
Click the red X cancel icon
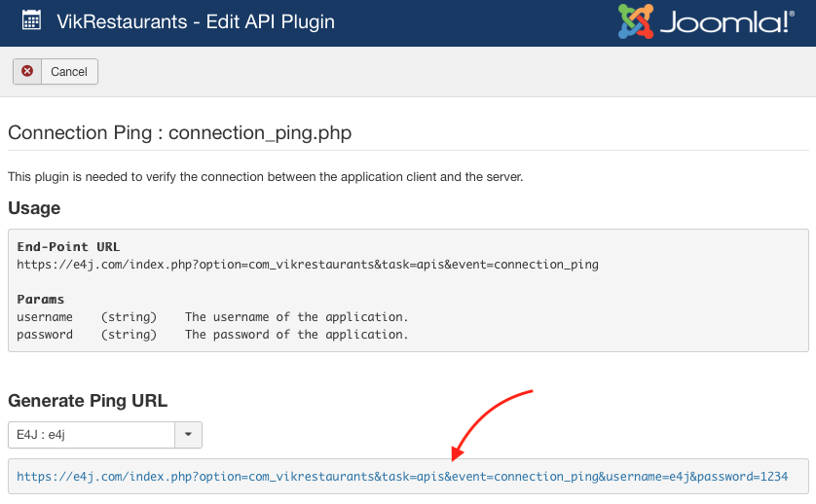(x=27, y=71)
